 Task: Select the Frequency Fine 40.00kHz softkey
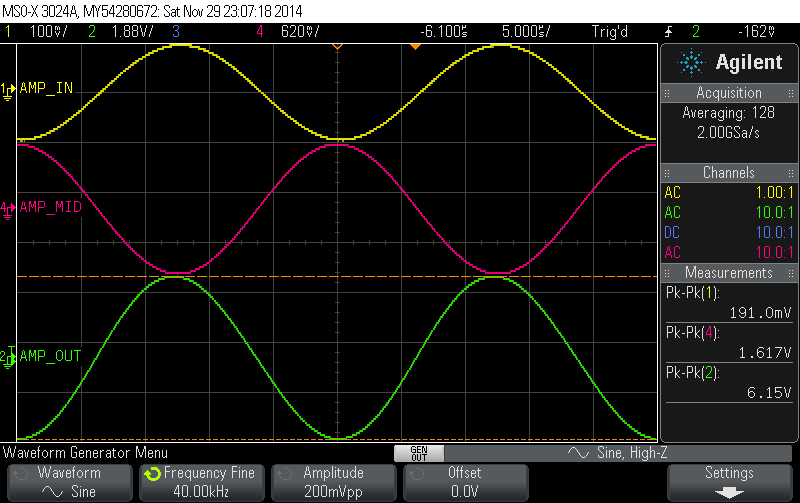tap(202, 483)
